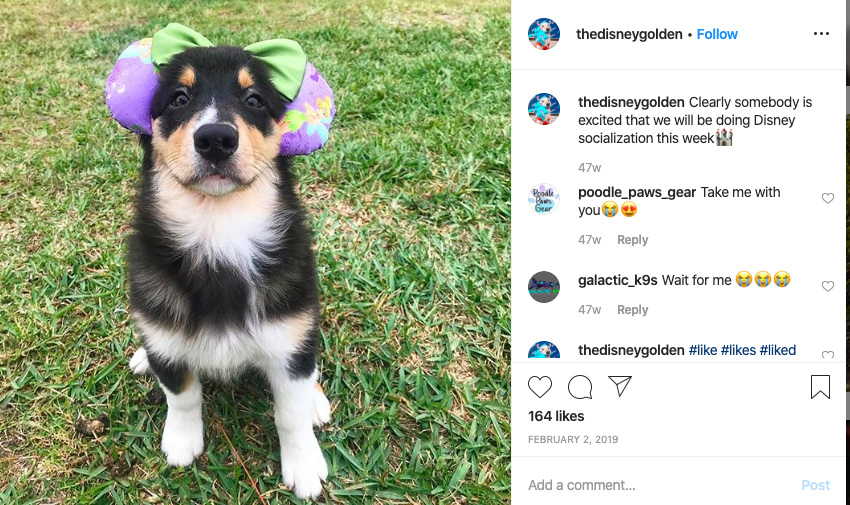This screenshot has height=505, width=850.
Task: Open the three-dot more options menu
Action: tap(821, 34)
